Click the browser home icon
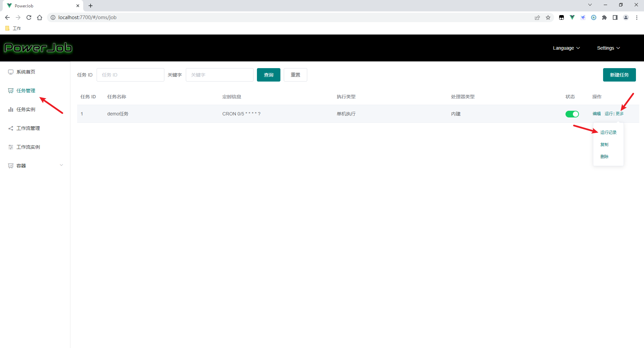 click(x=40, y=17)
